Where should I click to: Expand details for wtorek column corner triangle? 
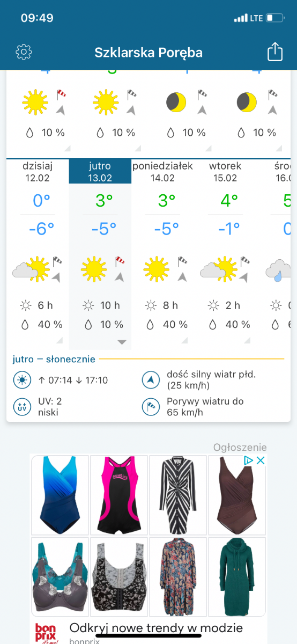point(247,340)
